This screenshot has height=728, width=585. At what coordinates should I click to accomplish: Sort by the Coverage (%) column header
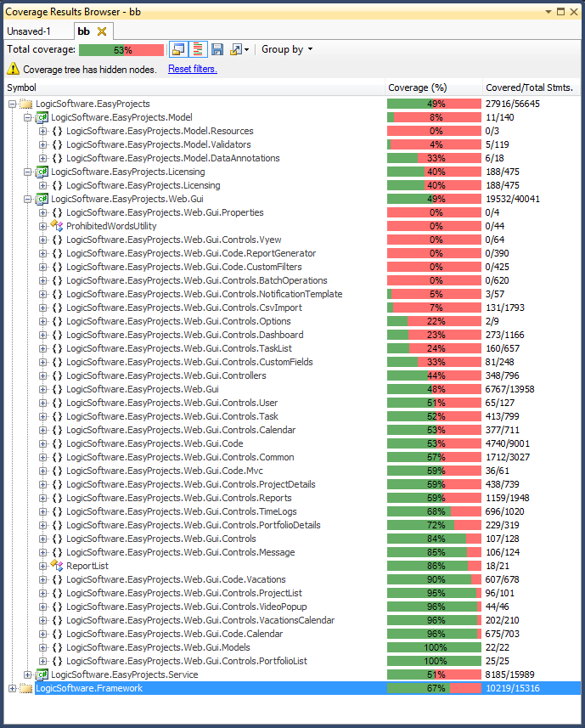tap(434, 87)
